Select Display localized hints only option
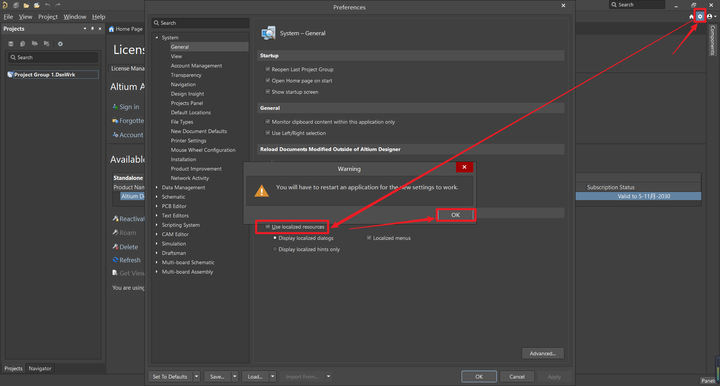The height and width of the screenshot is (386, 720). click(275, 249)
